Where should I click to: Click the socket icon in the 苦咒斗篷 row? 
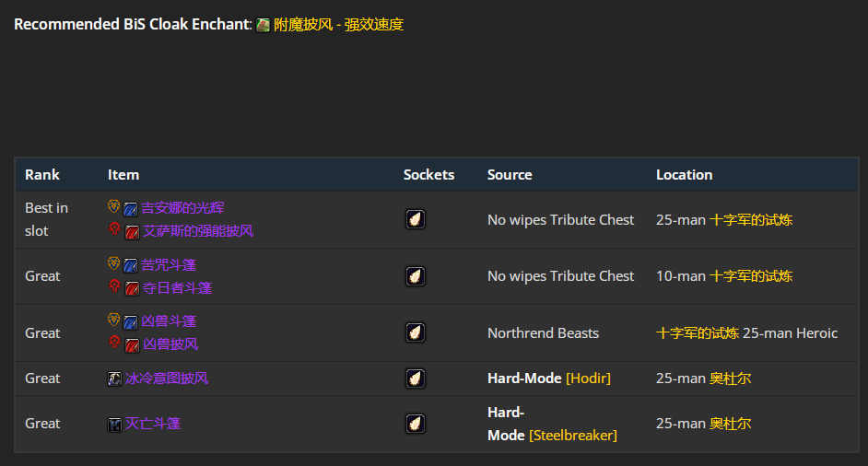coord(416,276)
